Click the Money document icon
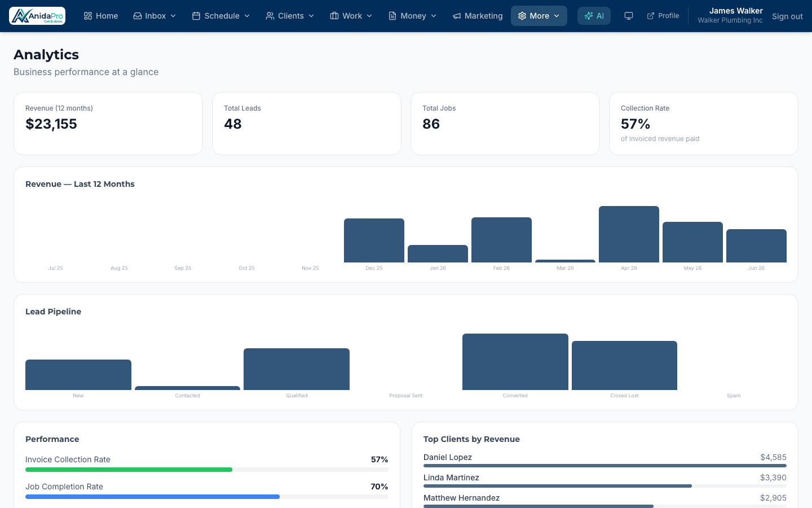 392,16
